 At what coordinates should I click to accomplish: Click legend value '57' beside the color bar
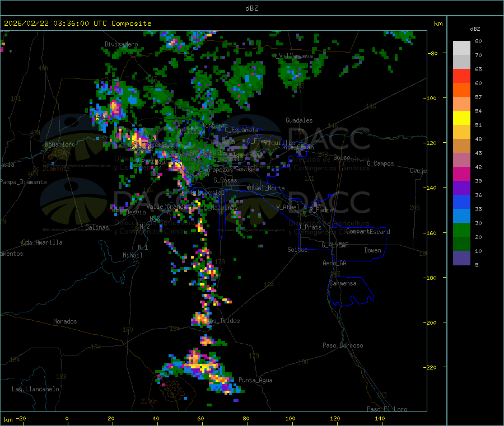[x=479, y=97]
